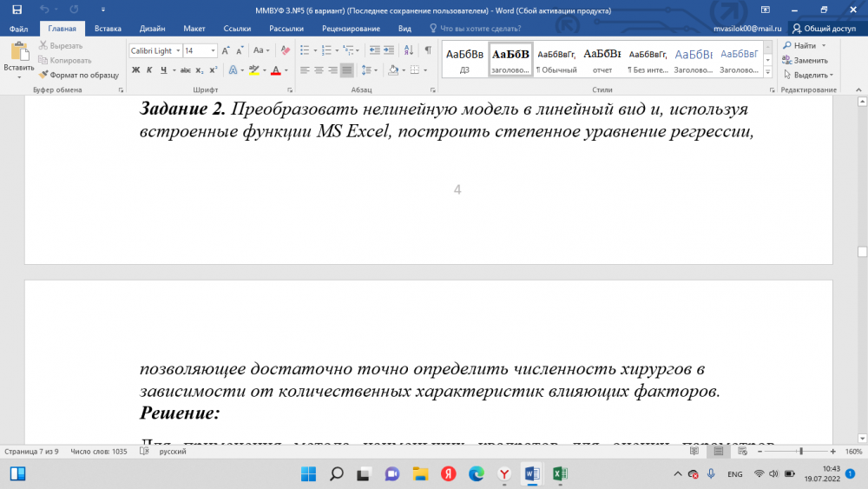Toggle bold formatting (Ж)
The image size is (868, 489).
click(x=136, y=70)
